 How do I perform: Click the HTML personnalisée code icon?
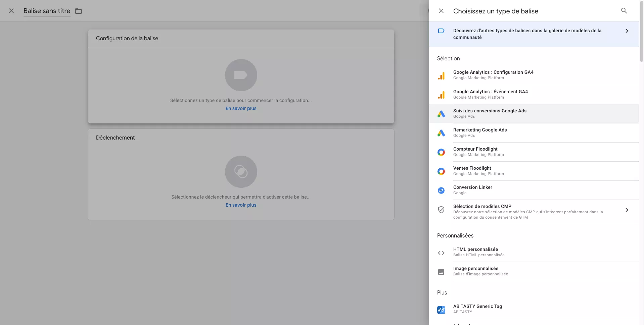(442, 253)
